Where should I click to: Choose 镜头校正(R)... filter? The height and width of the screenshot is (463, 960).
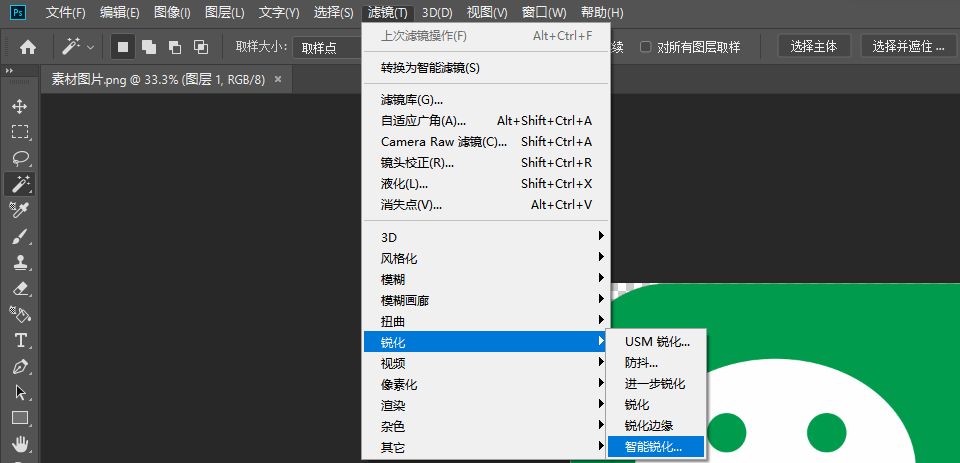(x=486, y=162)
